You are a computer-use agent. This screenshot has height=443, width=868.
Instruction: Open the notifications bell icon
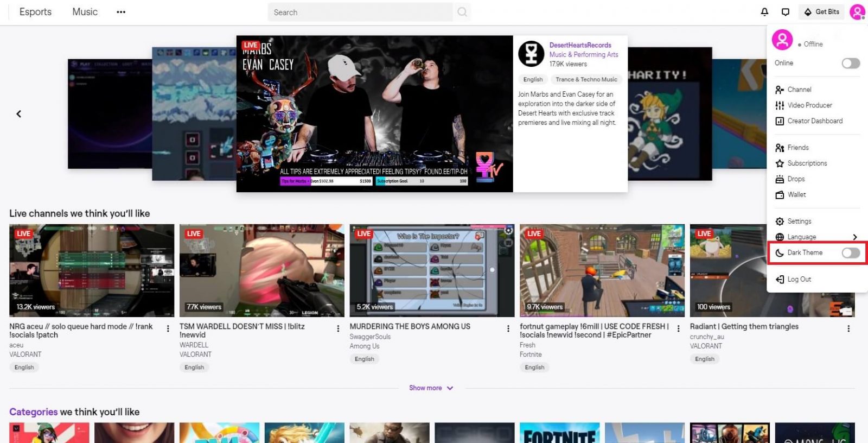pyautogui.click(x=764, y=12)
